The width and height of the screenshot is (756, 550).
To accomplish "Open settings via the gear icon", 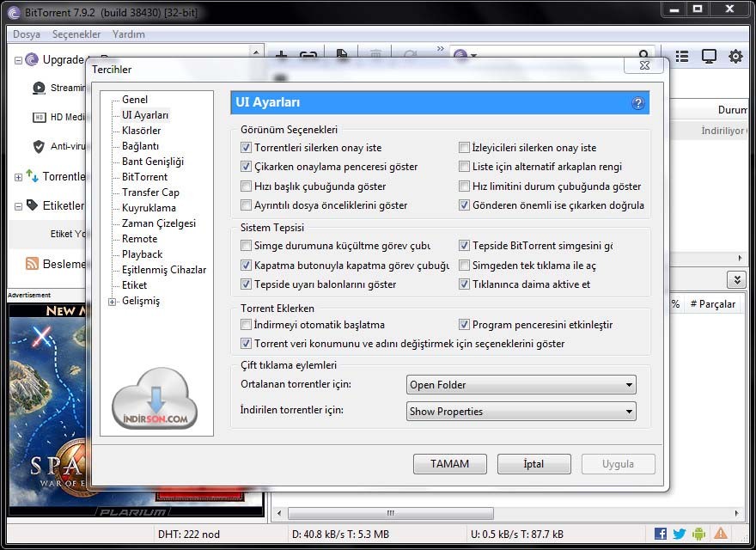I will tap(735, 57).
